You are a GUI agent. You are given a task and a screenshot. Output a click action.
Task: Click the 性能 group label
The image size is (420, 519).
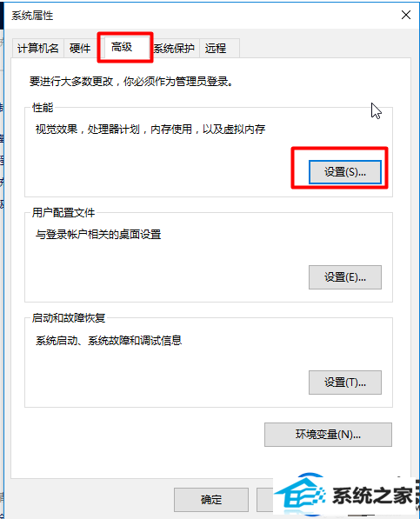point(43,107)
